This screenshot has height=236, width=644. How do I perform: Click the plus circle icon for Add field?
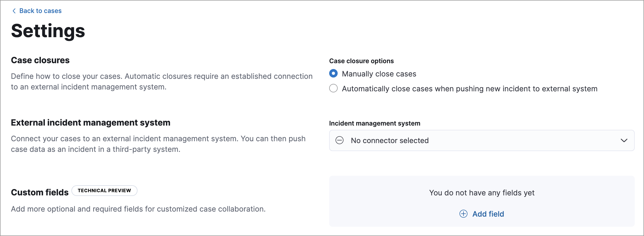[x=463, y=214]
